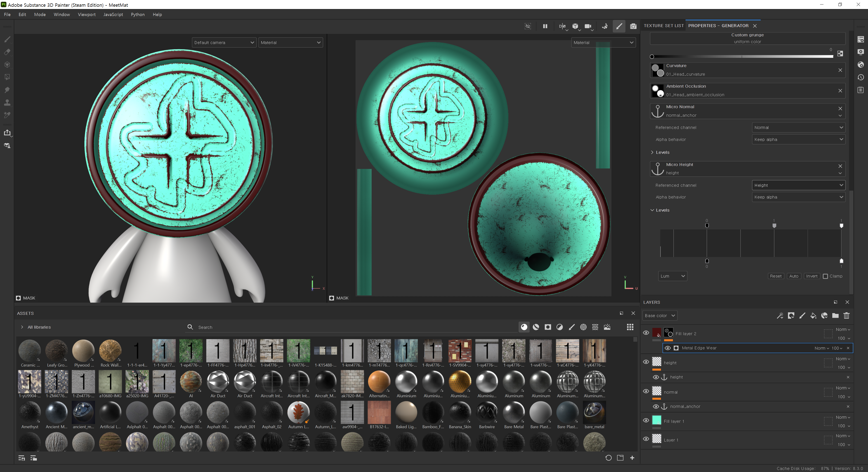This screenshot has height=472, width=868.
Task: Click the Invert button in Levels
Action: tap(811, 276)
